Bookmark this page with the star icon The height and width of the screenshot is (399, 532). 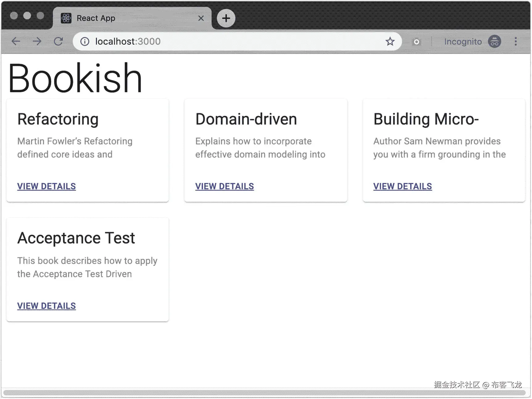click(x=390, y=41)
